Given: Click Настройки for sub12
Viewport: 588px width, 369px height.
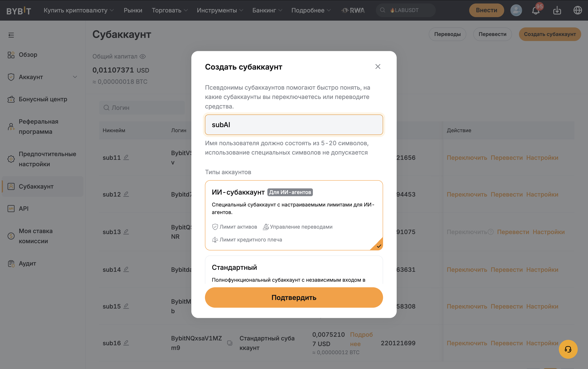Looking at the screenshot, I should pos(542,194).
